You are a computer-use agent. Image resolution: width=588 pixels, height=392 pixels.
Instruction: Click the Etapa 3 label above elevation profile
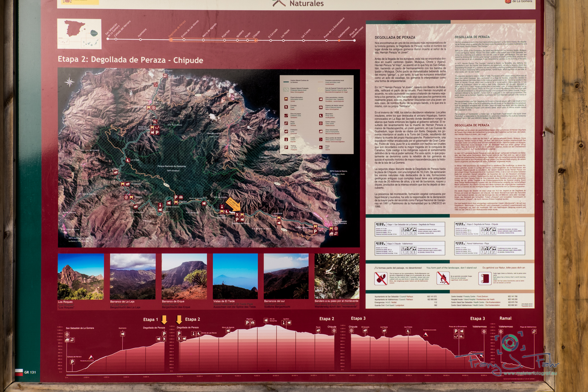coord(358,318)
